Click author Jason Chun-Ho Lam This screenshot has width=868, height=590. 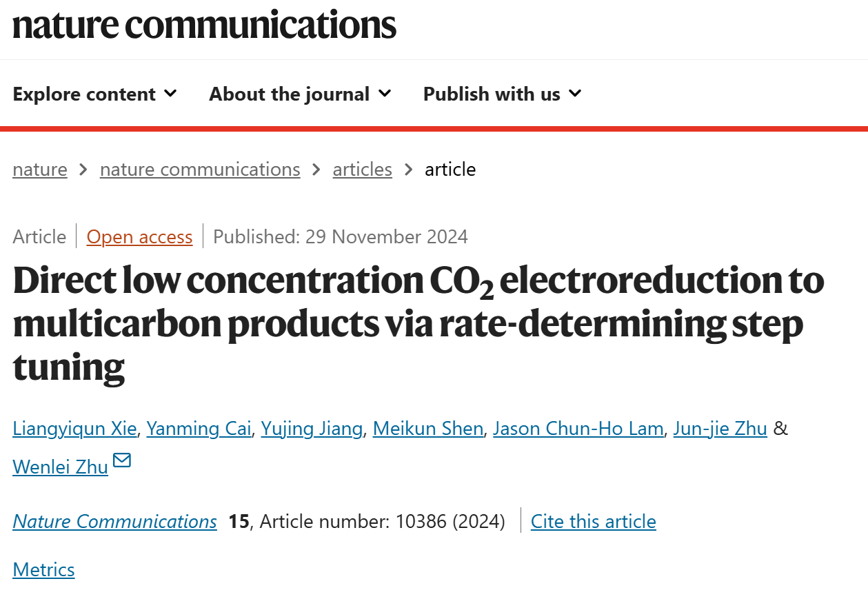(x=578, y=429)
